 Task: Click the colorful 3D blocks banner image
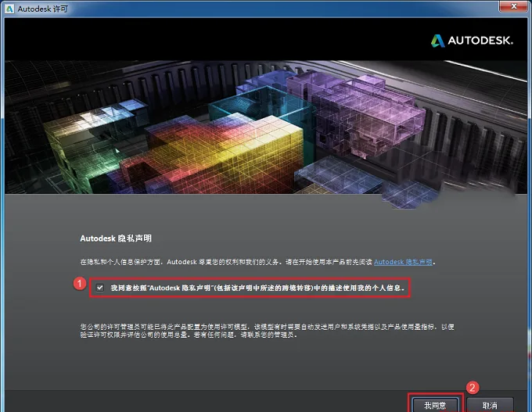[x=266, y=127]
